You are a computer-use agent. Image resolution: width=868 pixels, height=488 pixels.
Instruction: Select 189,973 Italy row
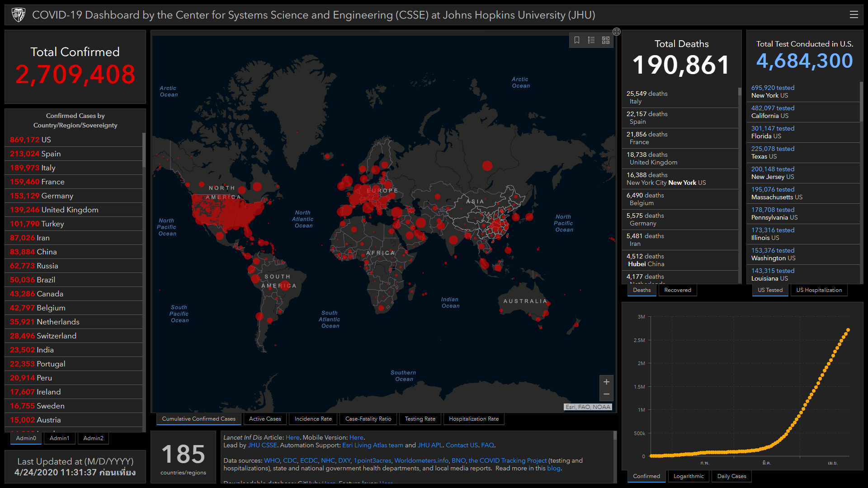[74, 168]
